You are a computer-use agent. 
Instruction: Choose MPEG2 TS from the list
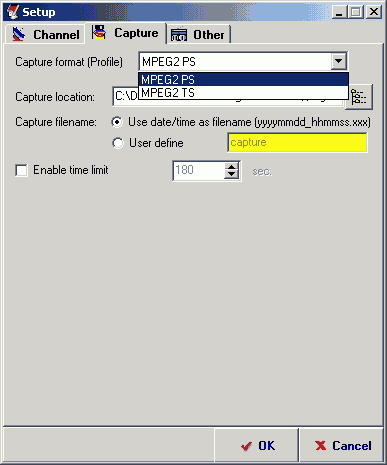[243, 93]
